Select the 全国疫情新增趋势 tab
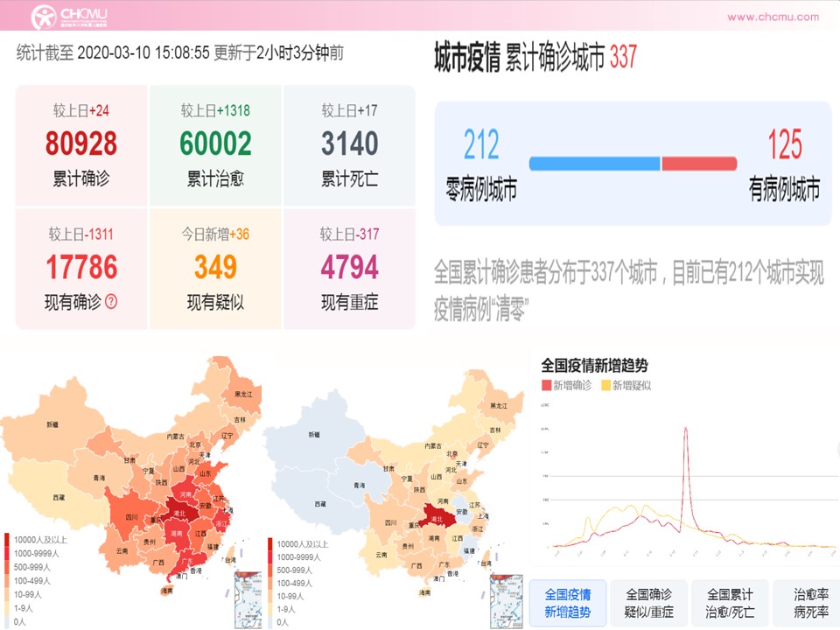 tap(567, 603)
